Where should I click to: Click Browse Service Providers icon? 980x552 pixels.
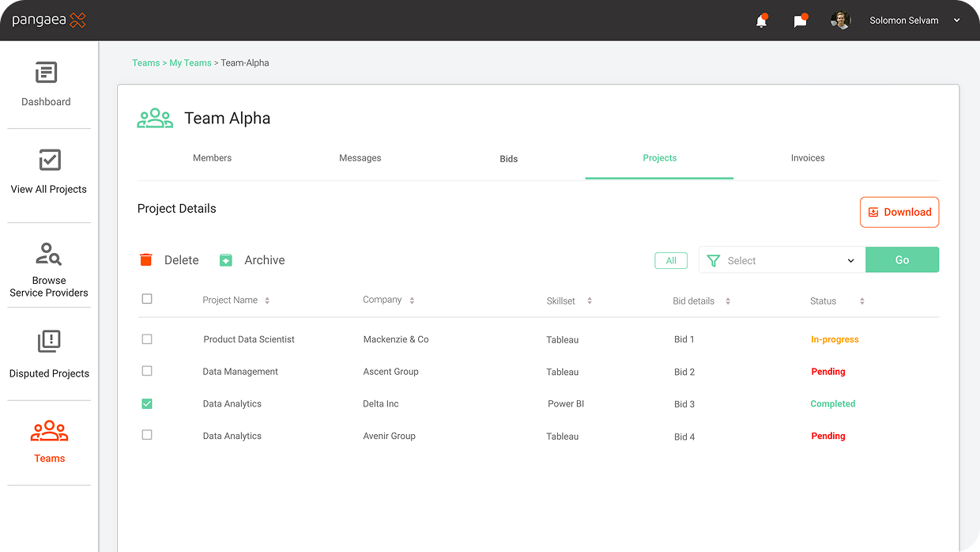tap(49, 254)
